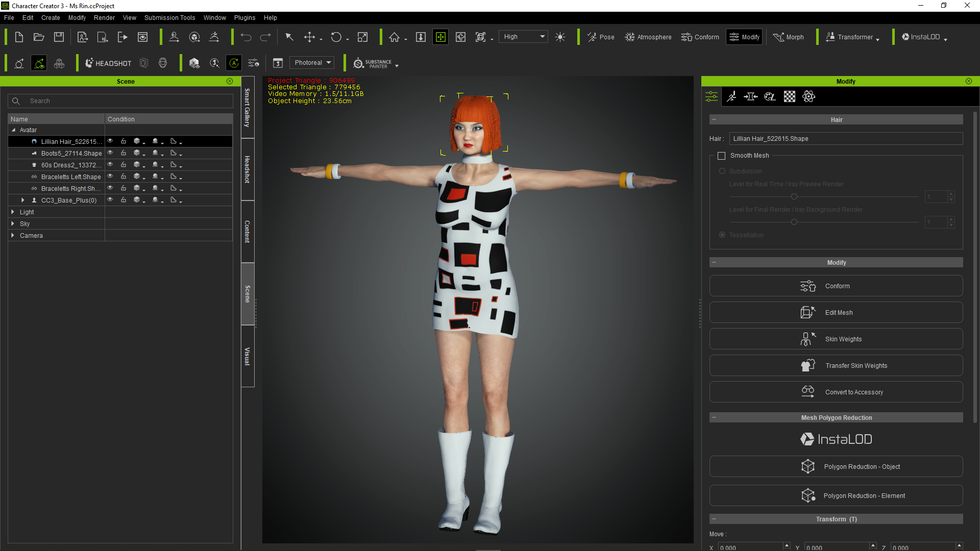Open the Photoreal shader dropdown
This screenshot has height=551, width=980.
point(312,63)
